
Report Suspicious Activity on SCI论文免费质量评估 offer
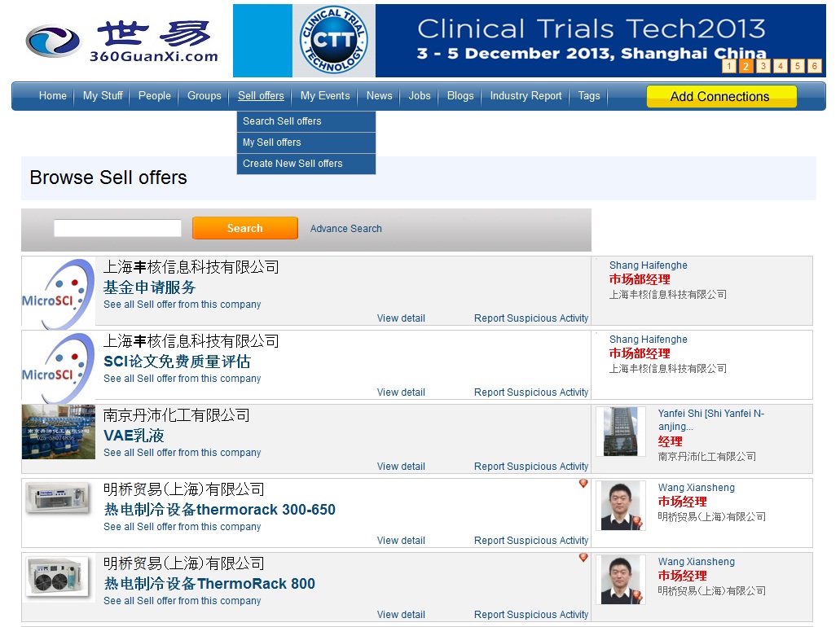coord(531,392)
